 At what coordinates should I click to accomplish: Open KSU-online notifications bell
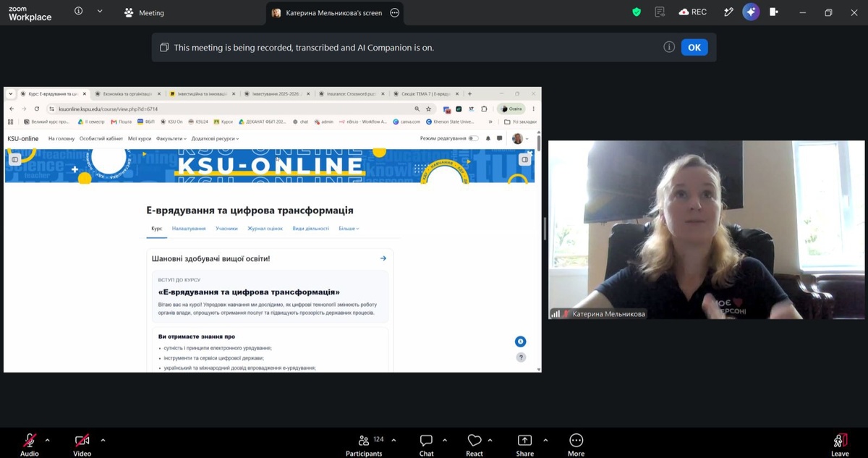click(488, 138)
